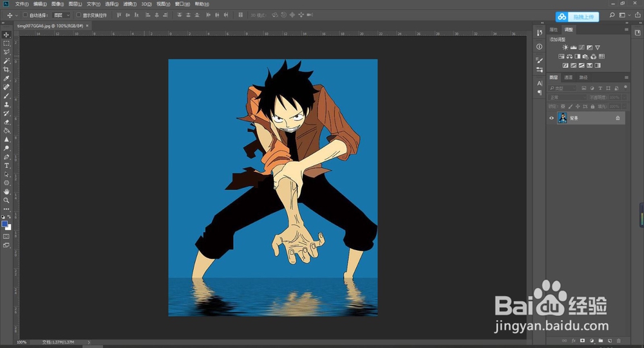Select the Brush tool

[x=6, y=96]
